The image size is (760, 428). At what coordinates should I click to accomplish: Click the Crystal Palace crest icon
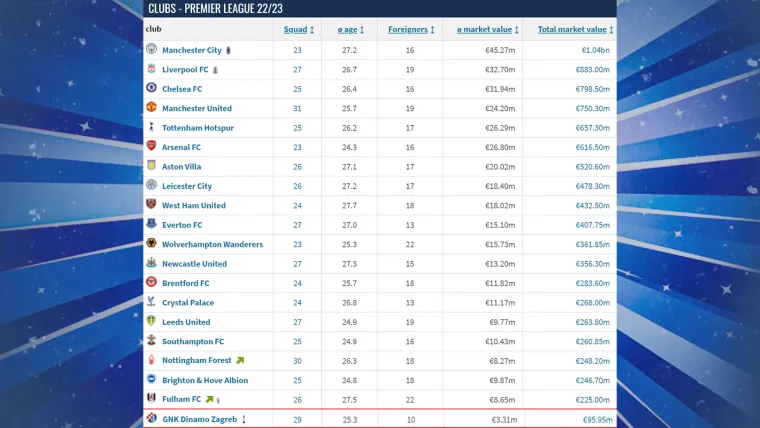(x=151, y=302)
